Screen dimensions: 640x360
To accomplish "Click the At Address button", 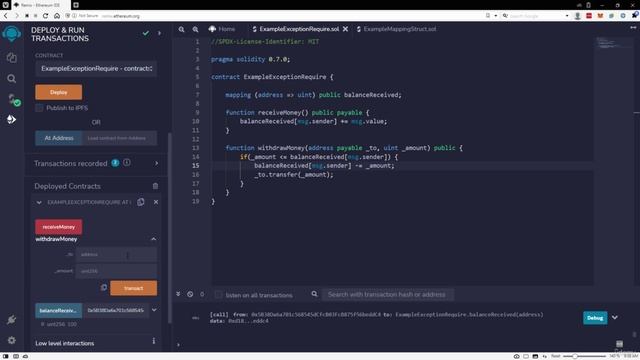I will (x=59, y=138).
